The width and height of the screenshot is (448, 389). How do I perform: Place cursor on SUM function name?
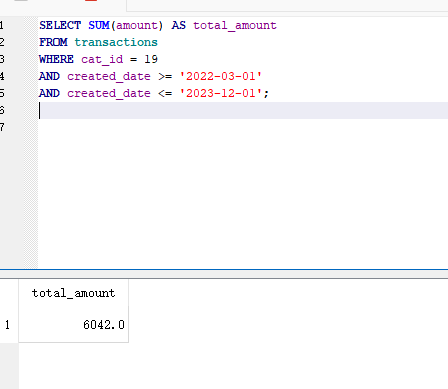[99, 25]
